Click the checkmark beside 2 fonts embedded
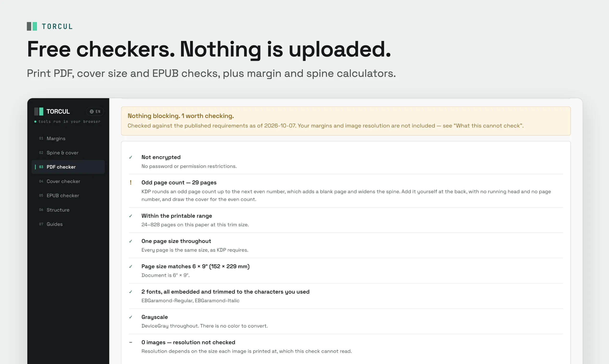This screenshot has height=364, width=609. pos(131,292)
